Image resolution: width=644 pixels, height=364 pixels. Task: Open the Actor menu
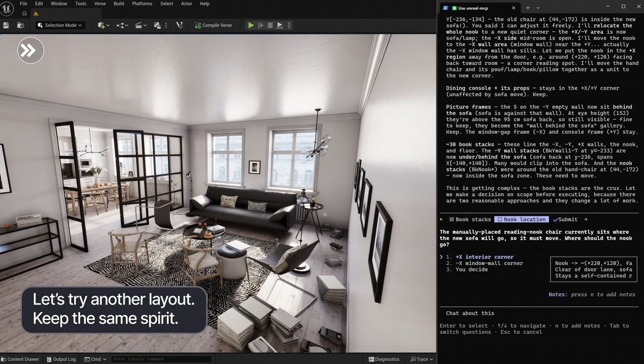point(186,4)
